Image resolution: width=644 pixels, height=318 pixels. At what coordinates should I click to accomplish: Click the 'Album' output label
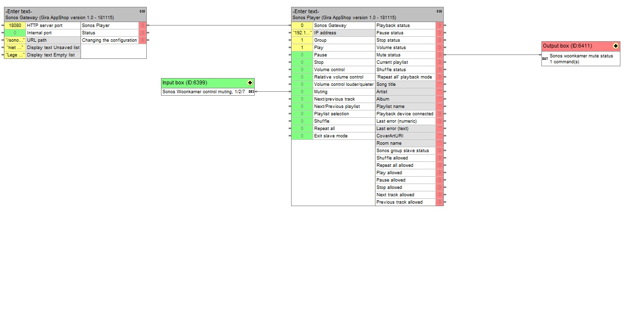pyautogui.click(x=383, y=99)
